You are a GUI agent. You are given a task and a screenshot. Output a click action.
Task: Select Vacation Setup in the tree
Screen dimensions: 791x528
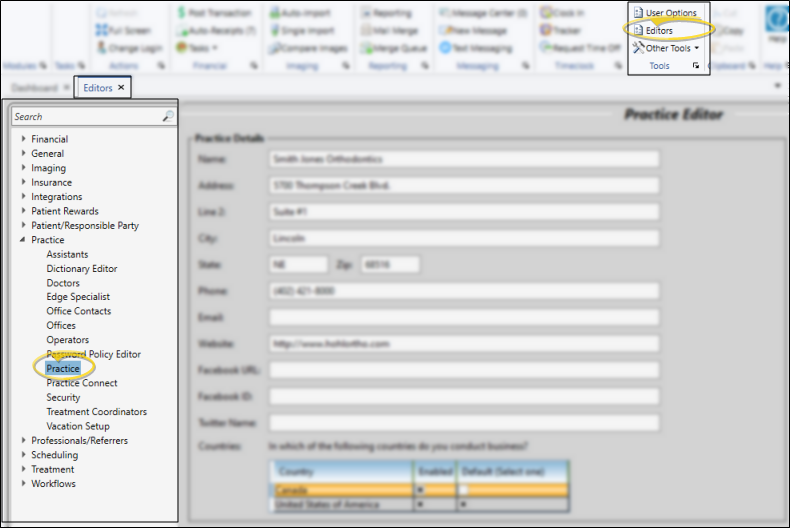78,426
